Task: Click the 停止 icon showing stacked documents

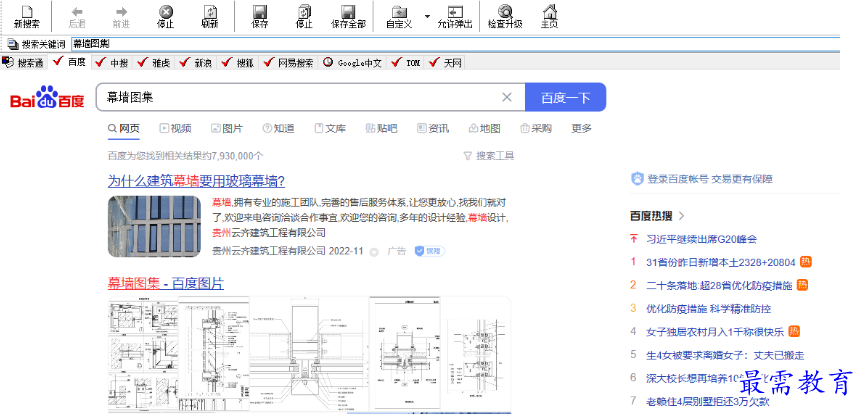Action: click(304, 17)
